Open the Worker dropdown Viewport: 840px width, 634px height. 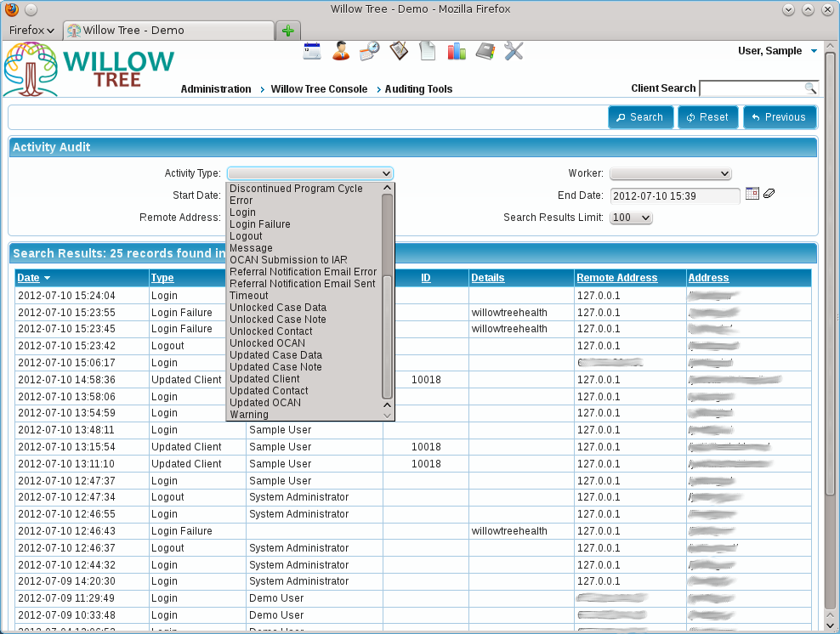pyautogui.click(x=671, y=173)
